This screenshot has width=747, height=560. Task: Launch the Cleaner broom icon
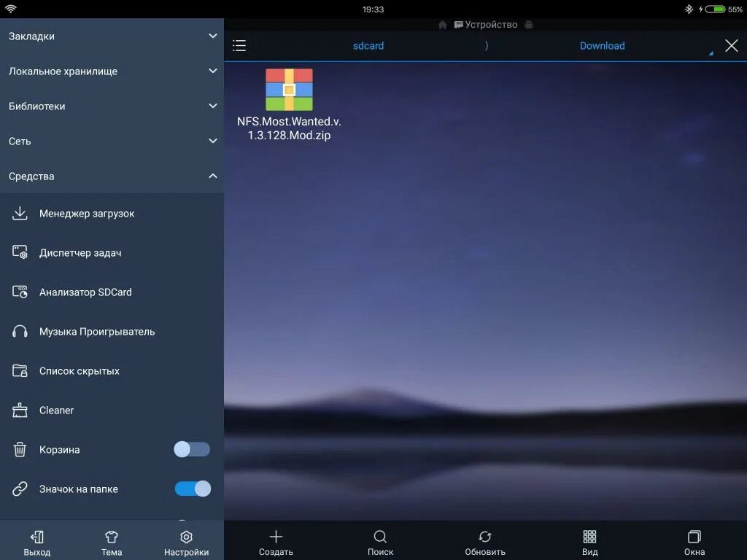coord(20,410)
